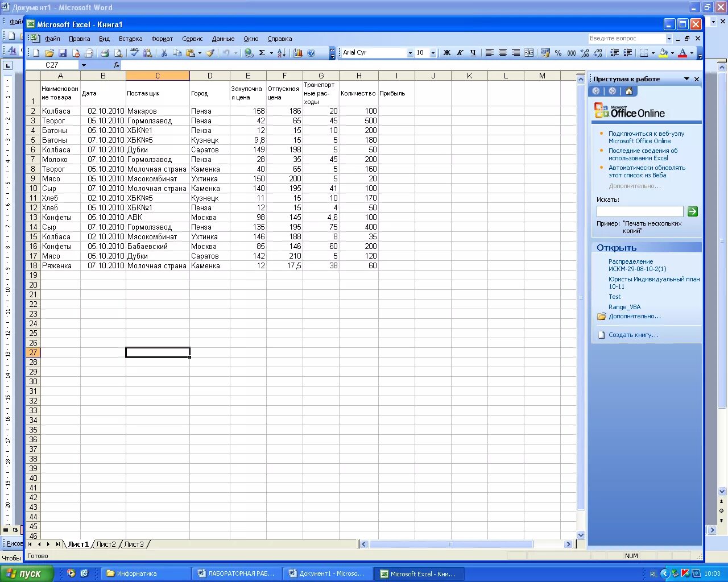The width and height of the screenshot is (728, 582).
Task: Click the Copy icon
Action: pyautogui.click(x=177, y=53)
